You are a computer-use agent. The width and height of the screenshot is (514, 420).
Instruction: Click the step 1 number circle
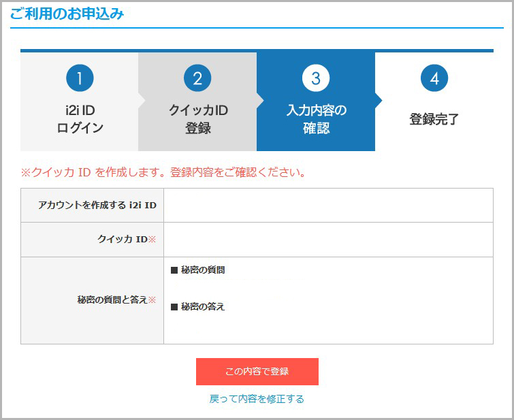pos(80,78)
